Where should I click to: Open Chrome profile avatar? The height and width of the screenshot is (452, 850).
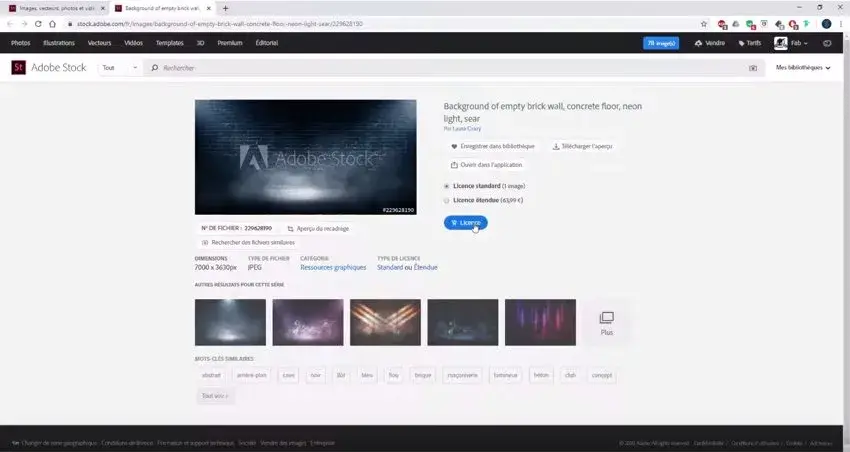click(826, 24)
